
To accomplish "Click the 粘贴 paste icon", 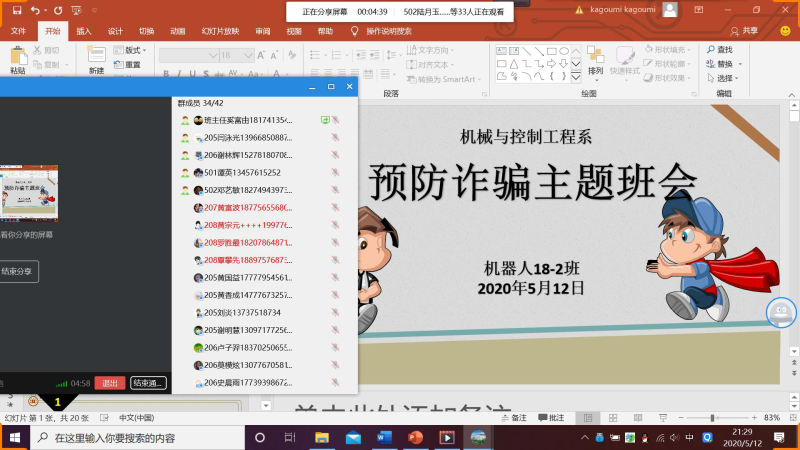I will point(17,60).
